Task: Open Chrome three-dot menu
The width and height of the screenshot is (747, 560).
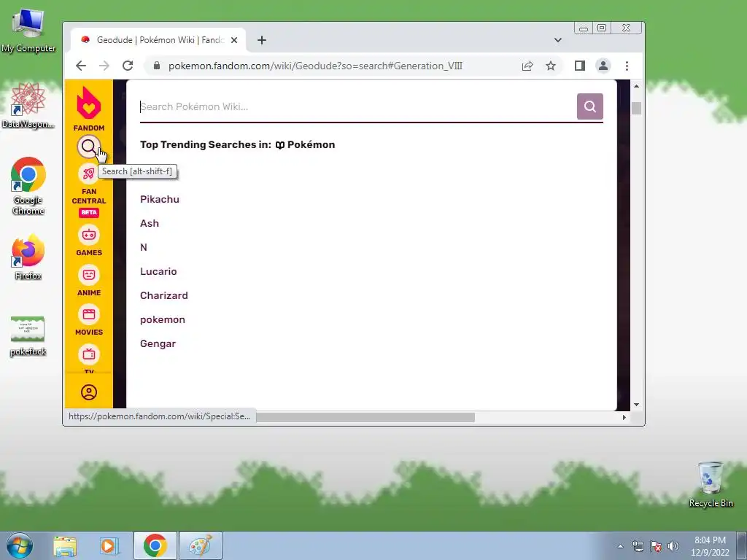Action: pyautogui.click(x=627, y=66)
